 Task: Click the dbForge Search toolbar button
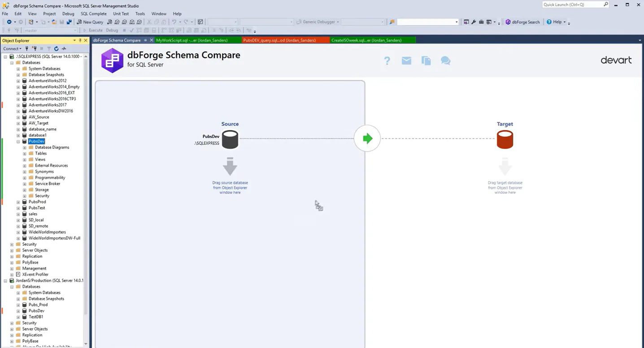tap(523, 22)
